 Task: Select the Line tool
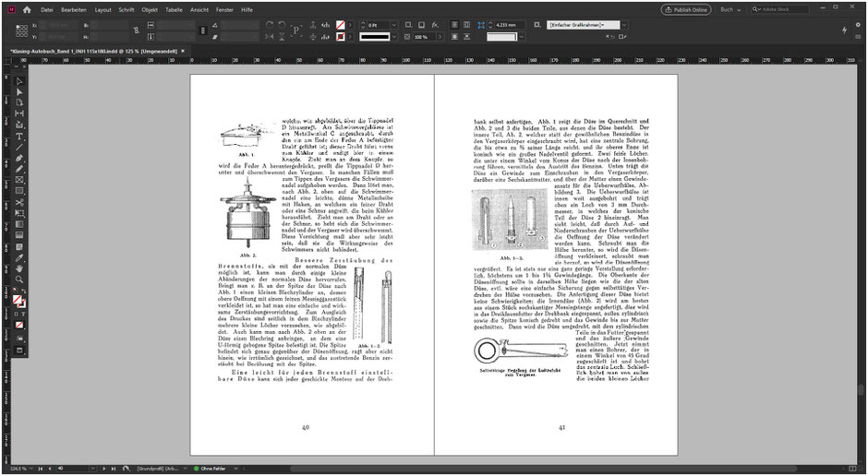[19, 147]
